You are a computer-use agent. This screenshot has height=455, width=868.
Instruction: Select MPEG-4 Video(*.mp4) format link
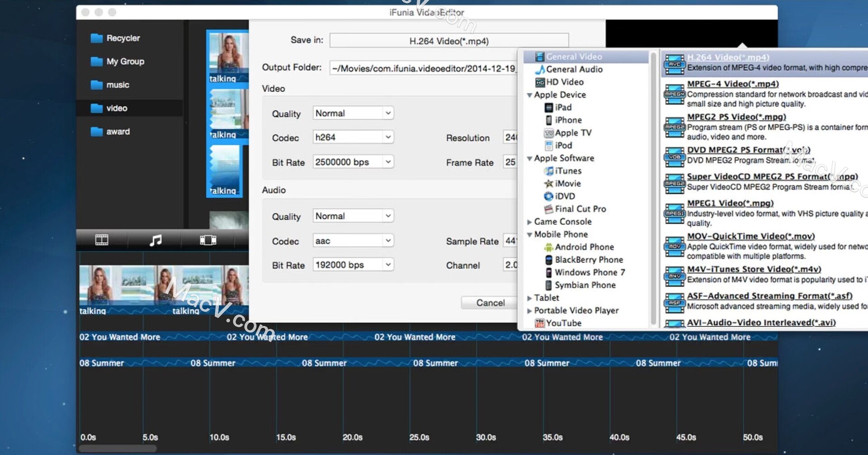[733, 84]
